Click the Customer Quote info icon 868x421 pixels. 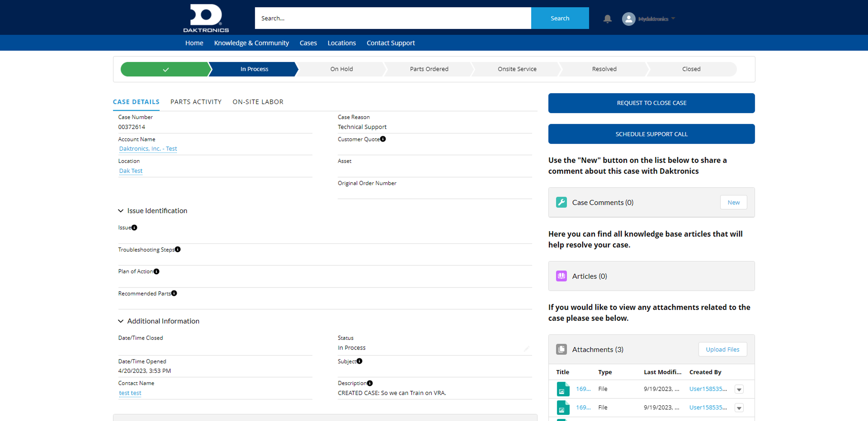click(x=383, y=139)
